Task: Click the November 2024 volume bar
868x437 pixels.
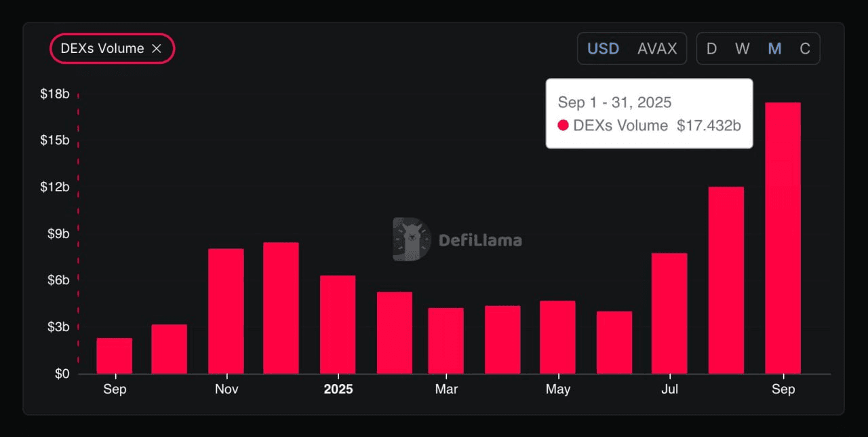Action: [226, 311]
